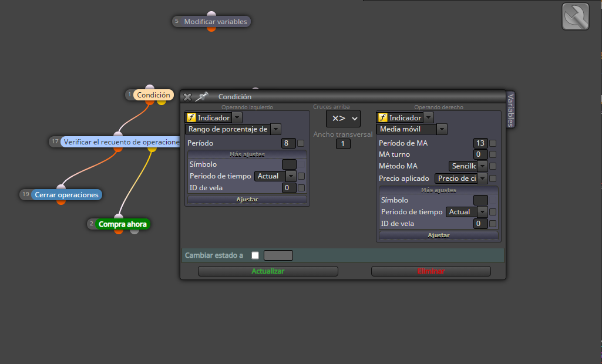Toggle checkbox next to Período value
This screenshot has width=602, height=364.
pos(301,143)
